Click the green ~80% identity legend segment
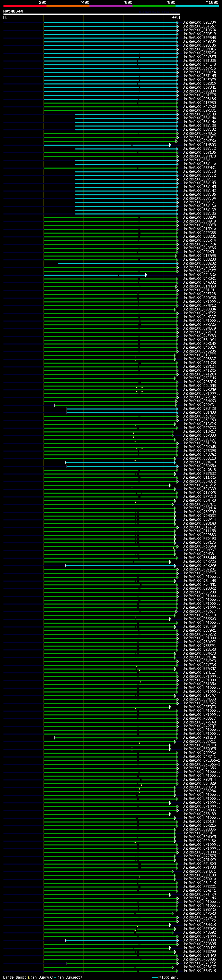Viewport: 222px width, 980px height. (x=154, y=6)
